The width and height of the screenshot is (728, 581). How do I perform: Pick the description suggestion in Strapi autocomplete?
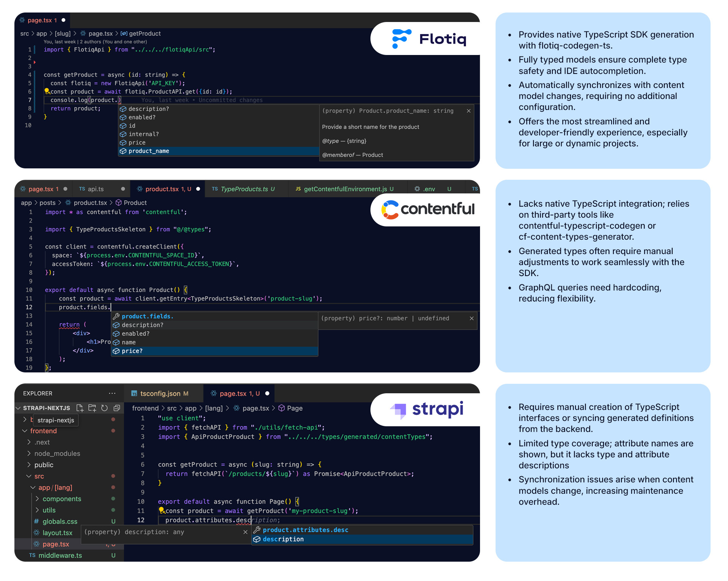(362, 539)
